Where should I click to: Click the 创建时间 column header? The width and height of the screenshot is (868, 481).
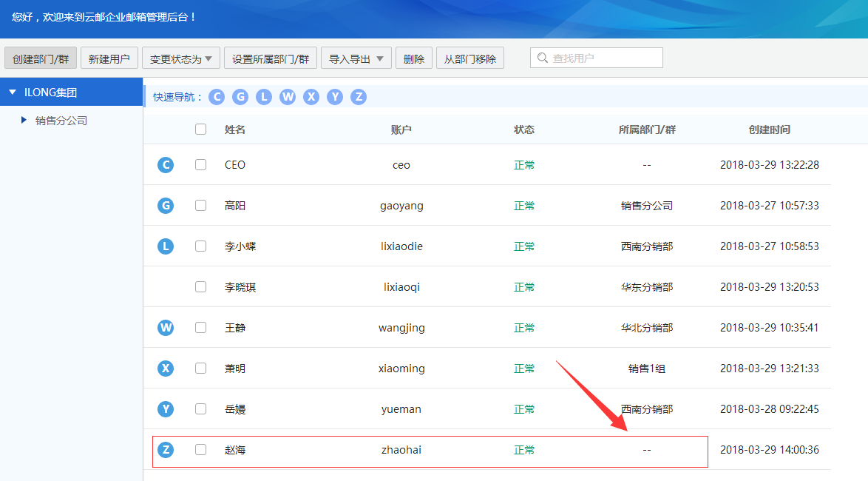(770, 129)
